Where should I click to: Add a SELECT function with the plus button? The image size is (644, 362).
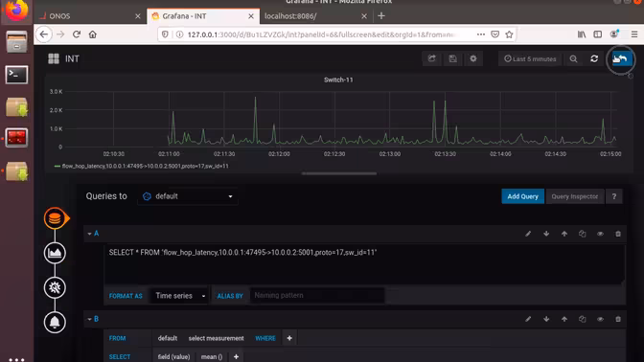[x=236, y=356]
